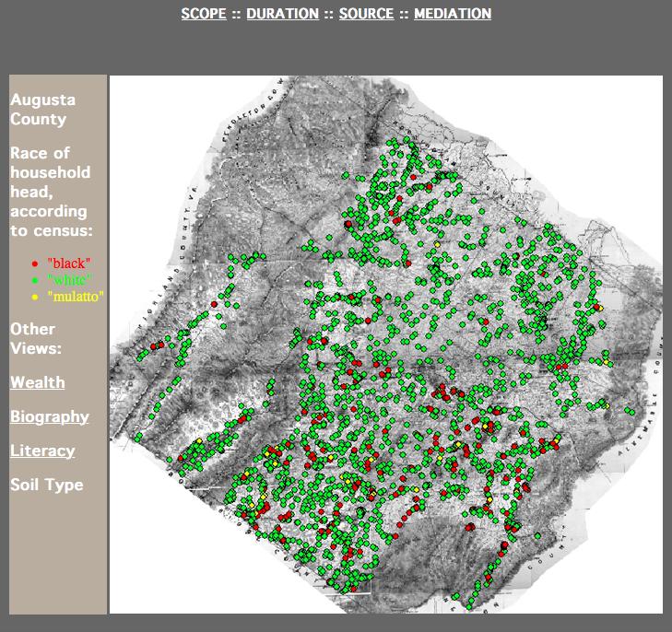Click the "Soil Type" label in sidebar

(47, 486)
